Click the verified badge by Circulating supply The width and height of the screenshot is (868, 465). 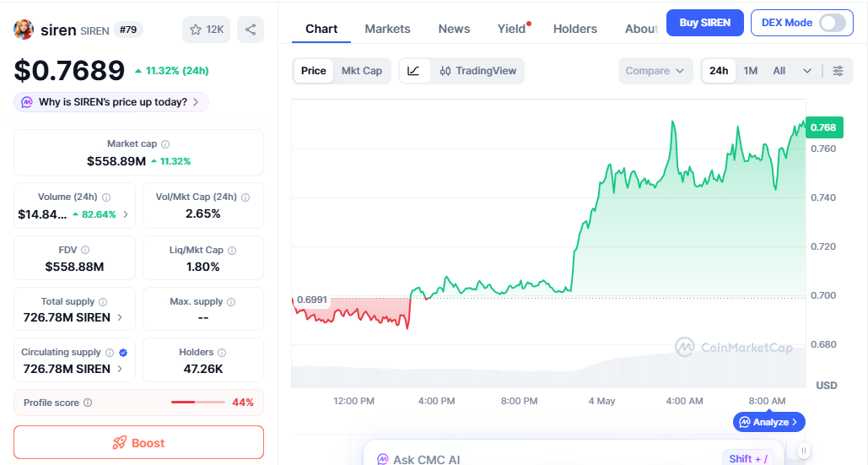[x=123, y=353]
